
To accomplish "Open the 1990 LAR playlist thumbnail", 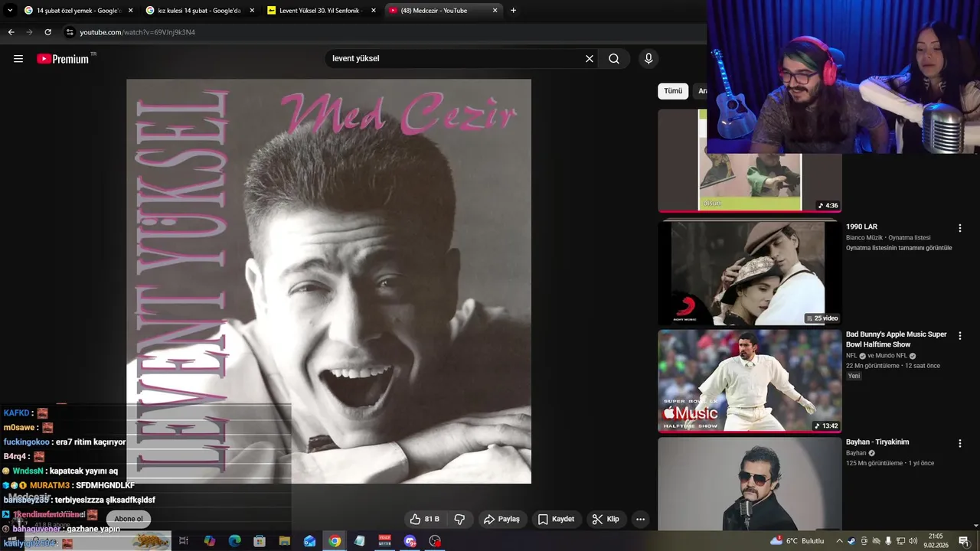I will [750, 273].
